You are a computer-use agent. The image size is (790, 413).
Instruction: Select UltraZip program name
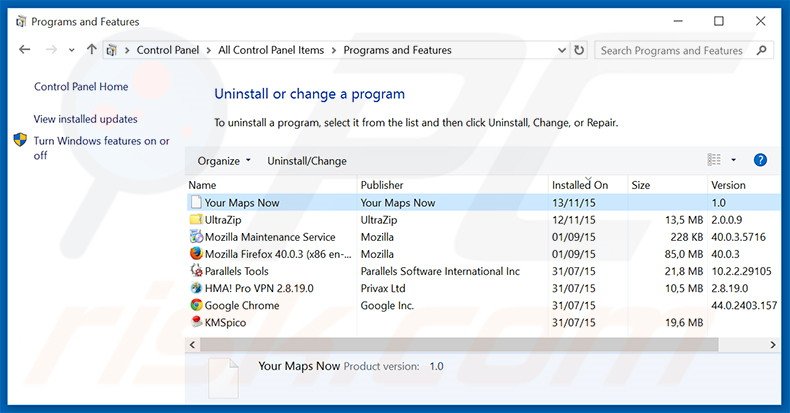pyautogui.click(x=223, y=220)
